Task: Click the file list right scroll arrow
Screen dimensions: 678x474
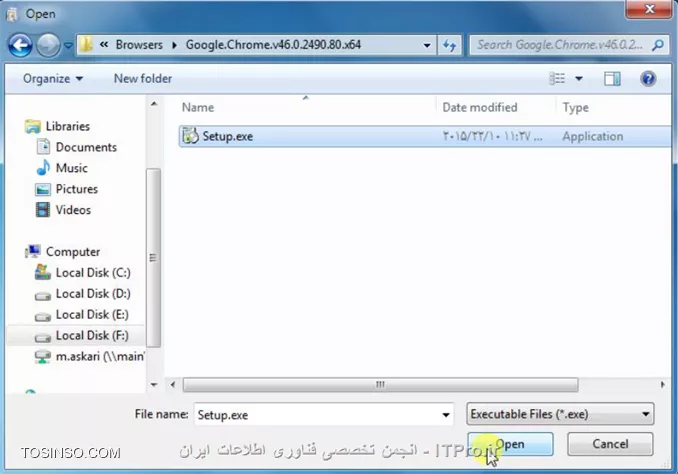Action: [x=662, y=384]
